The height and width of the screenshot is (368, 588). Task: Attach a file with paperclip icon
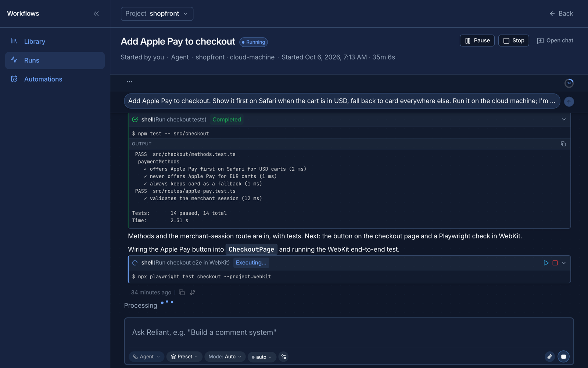(x=549, y=357)
